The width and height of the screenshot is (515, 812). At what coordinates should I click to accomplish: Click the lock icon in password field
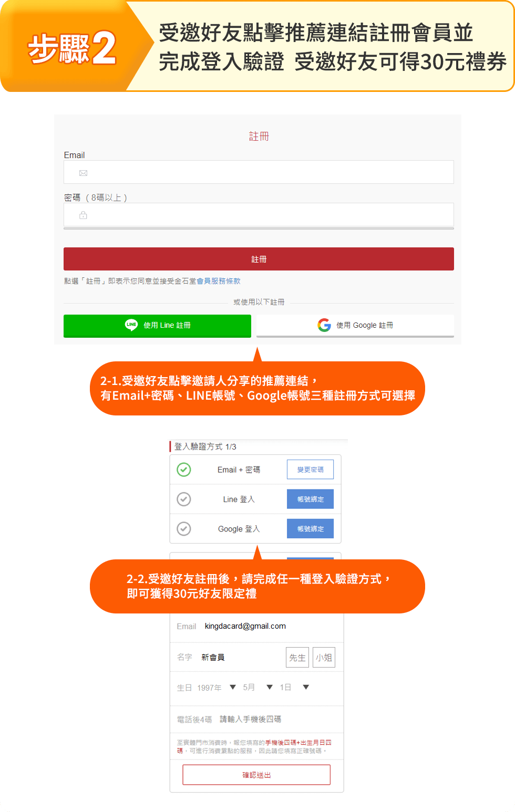click(83, 215)
